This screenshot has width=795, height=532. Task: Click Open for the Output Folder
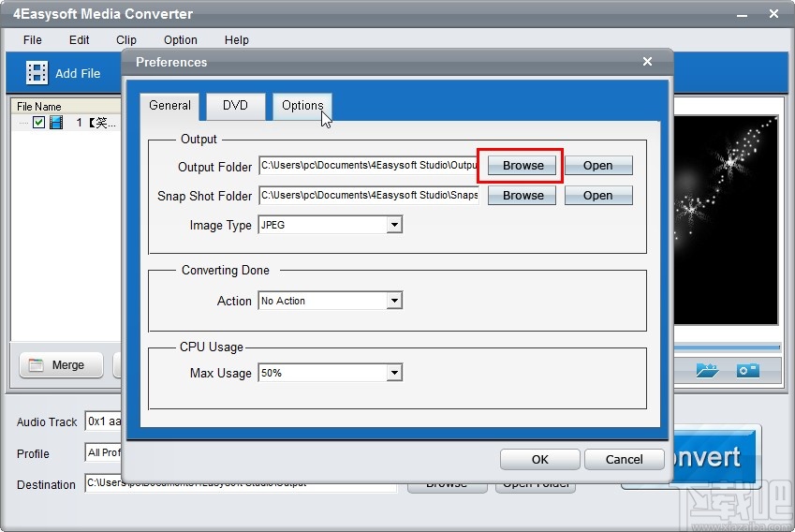click(x=598, y=166)
